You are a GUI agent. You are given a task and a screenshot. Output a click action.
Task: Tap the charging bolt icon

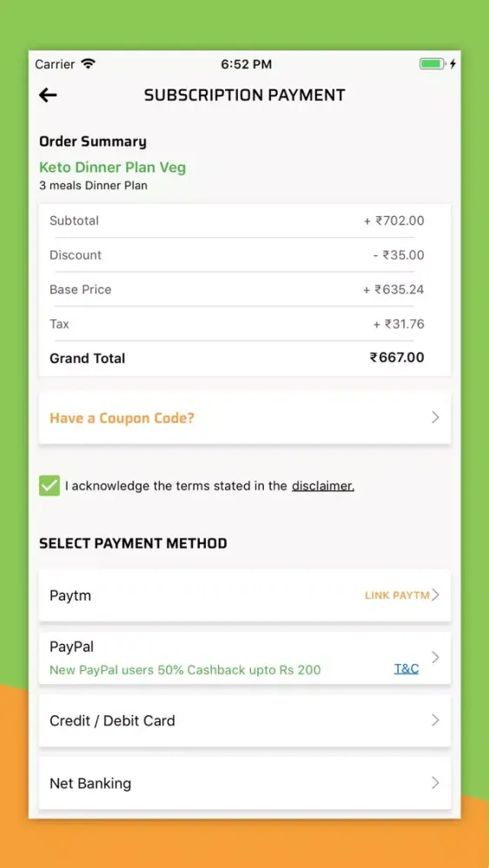pos(453,64)
